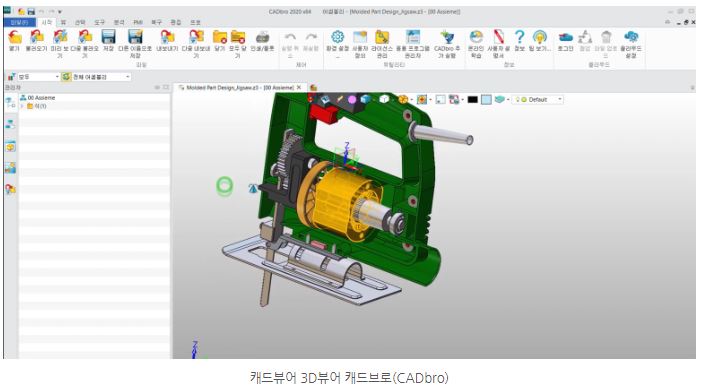
Task: Click the CADbro additional launch icon
Action: click(447, 37)
